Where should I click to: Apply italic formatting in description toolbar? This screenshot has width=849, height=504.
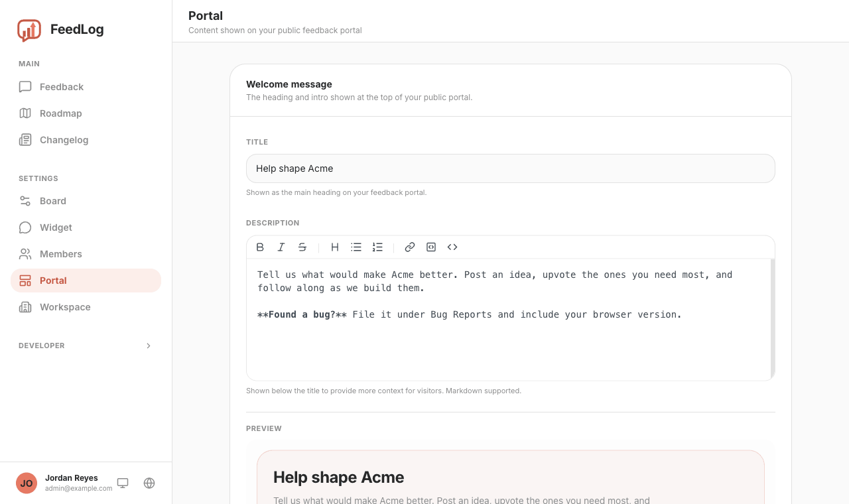click(x=281, y=247)
